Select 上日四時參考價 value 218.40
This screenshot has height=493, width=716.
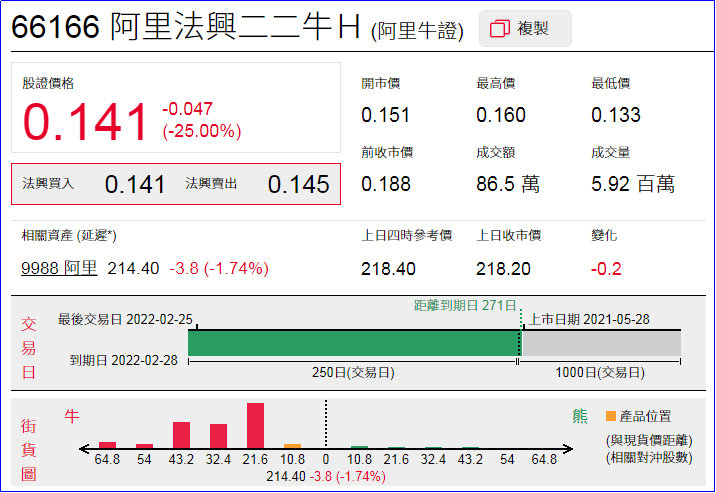coord(388,269)
